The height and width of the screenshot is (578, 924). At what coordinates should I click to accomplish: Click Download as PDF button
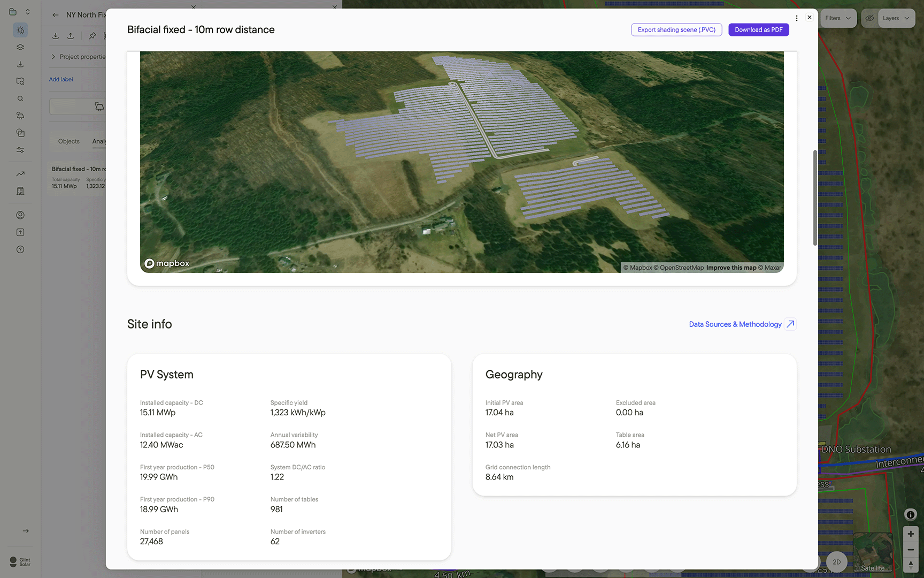click(758, 30)
